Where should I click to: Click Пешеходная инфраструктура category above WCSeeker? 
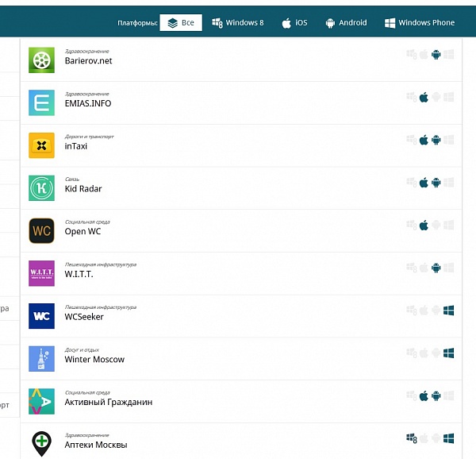[x=101, y=307]
